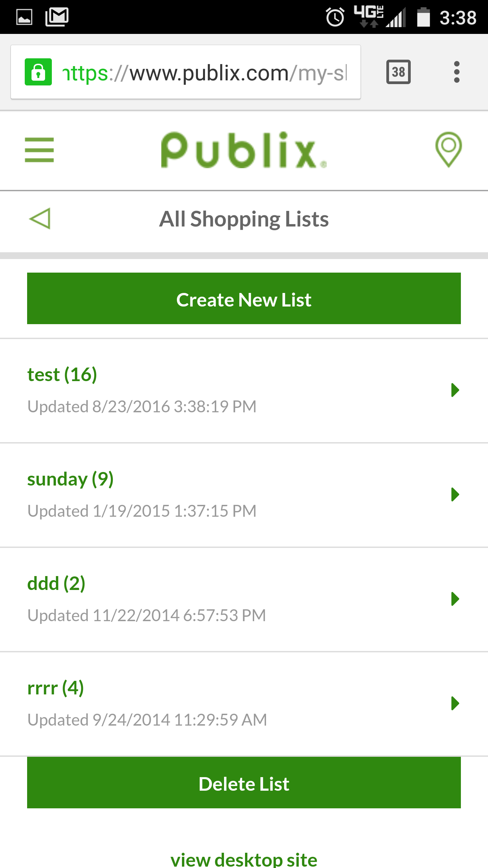Viewport: 488px width, 868px height.
Task: Open the browser tab switcher showing 38
Action: [x=398, y=72]
